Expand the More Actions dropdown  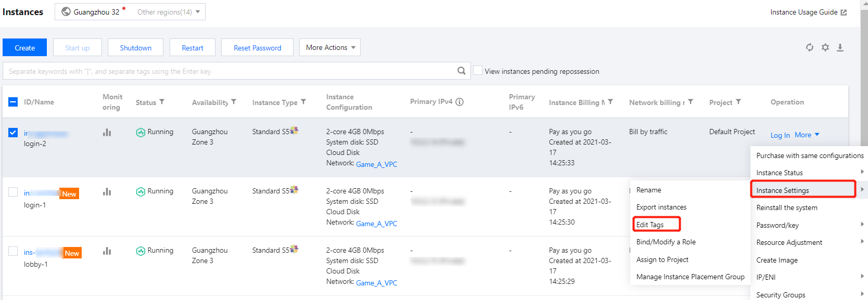330,47
